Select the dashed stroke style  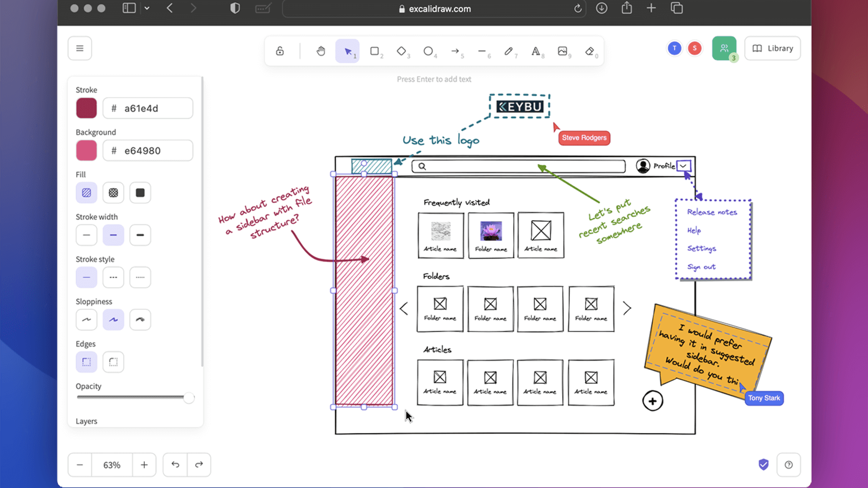(113, 277)
